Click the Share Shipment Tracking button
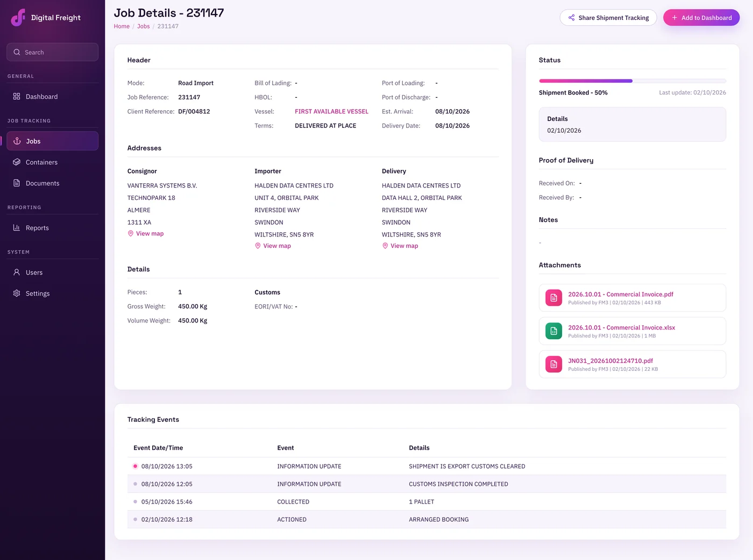This screenshot has width=753, height=560. [x=608, y=18]
